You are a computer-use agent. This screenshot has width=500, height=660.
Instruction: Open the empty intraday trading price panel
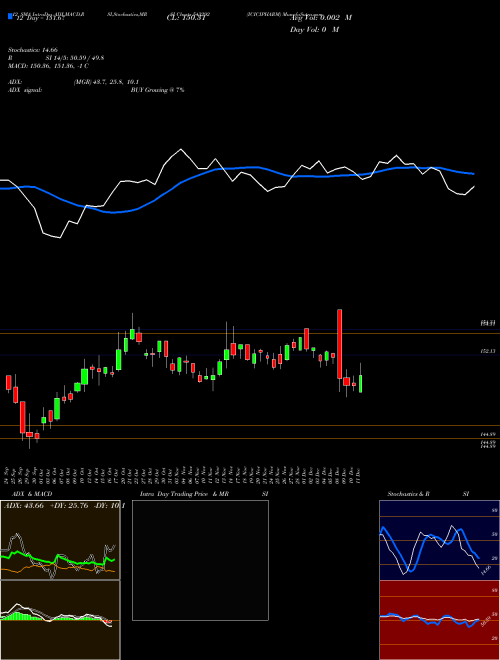200,560
